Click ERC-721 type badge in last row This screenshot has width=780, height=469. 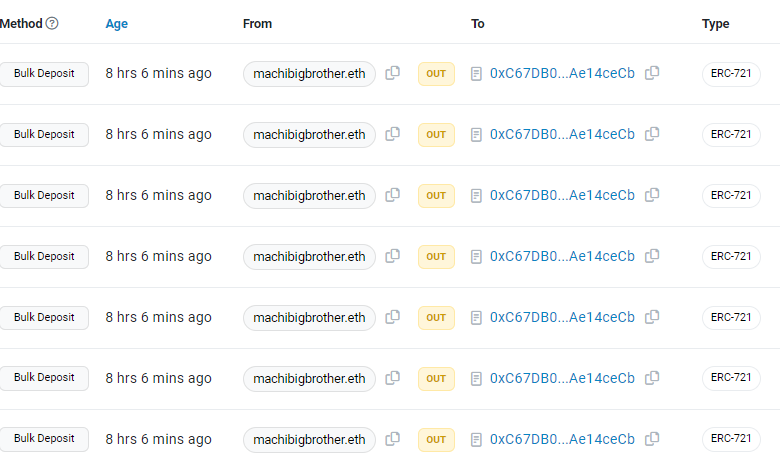click(731, 439)
